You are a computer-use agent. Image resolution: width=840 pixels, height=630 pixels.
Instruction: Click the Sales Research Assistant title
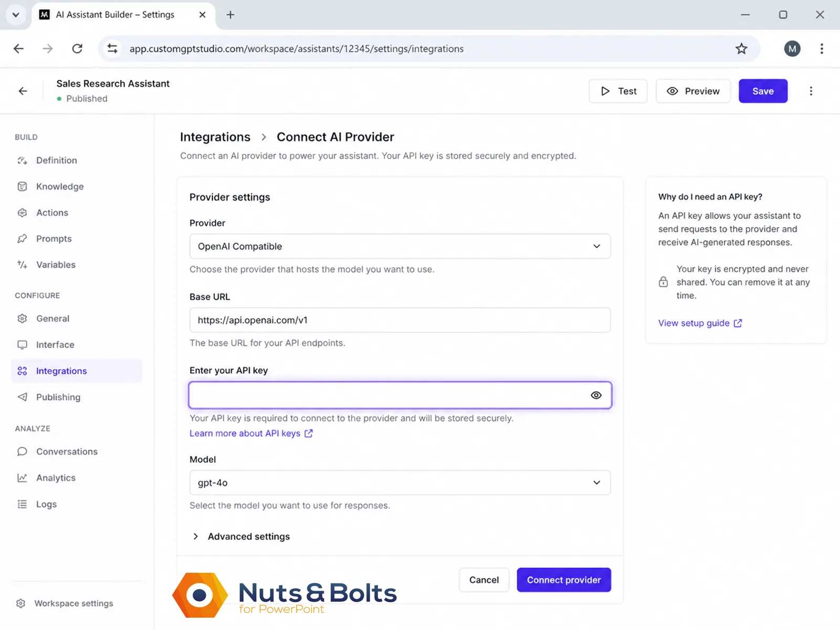(x=113, y=83)
